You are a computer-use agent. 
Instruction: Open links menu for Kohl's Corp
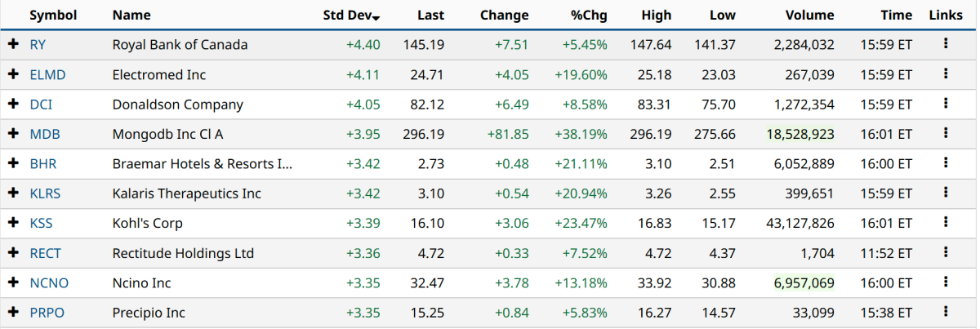coord(946,223)
